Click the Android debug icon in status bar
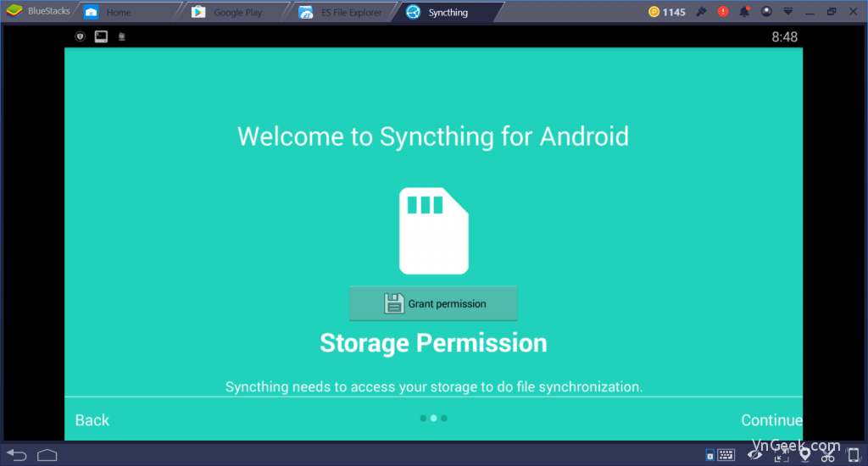The image size is (868, 466). 122,36
